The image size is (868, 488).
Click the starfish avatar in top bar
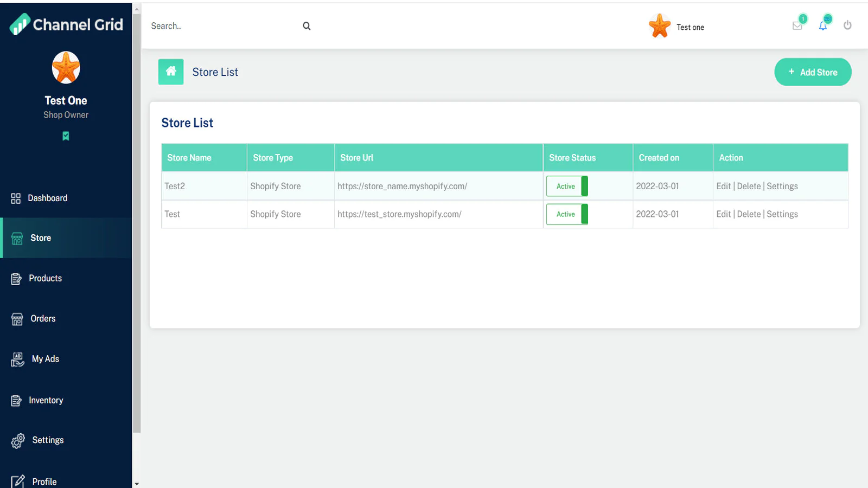(x=659, y=26)
